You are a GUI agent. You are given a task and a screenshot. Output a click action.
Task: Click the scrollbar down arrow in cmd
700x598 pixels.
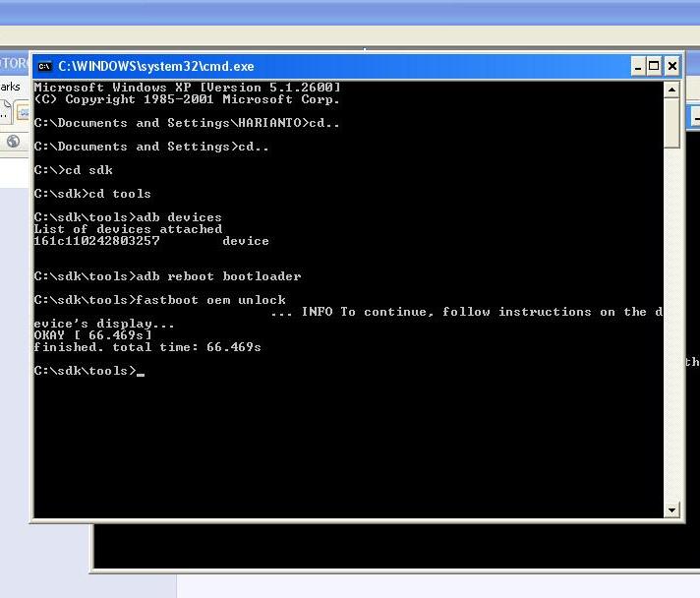coord(672,509)
